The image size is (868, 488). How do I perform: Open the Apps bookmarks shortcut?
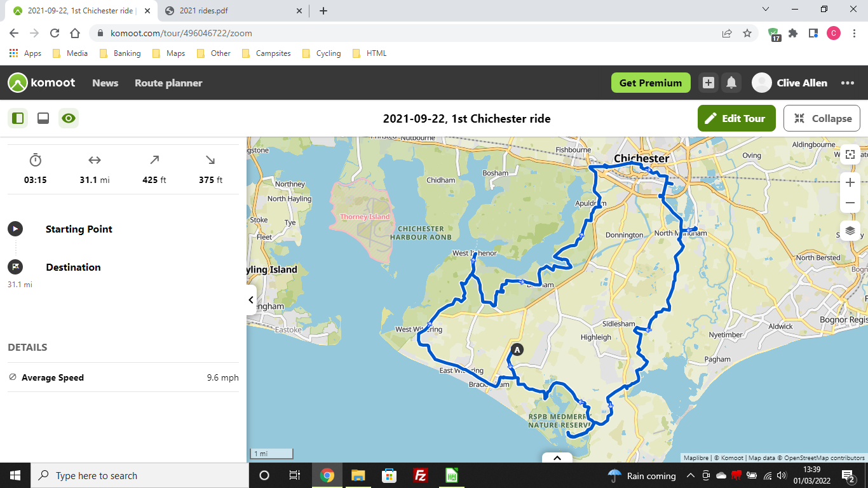[25, 53]
